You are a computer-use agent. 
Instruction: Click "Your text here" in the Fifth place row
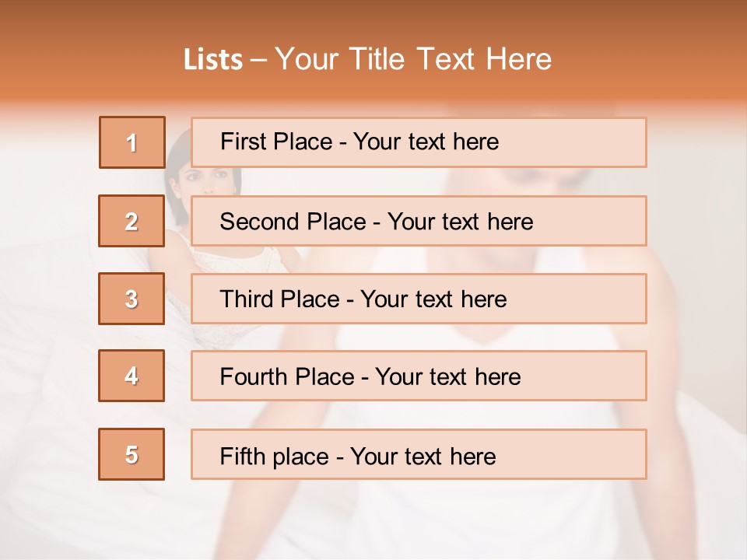coord(423,456)
